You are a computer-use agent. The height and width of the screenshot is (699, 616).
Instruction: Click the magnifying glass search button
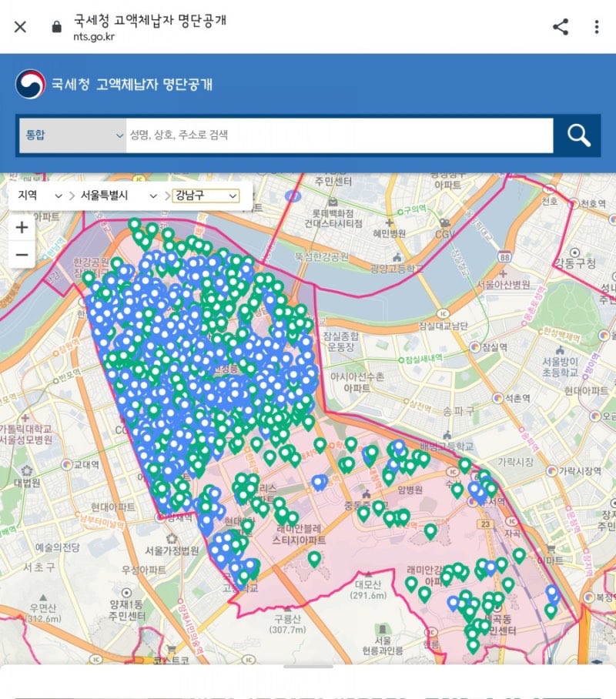pyautogui.click(x=578, y=135)
